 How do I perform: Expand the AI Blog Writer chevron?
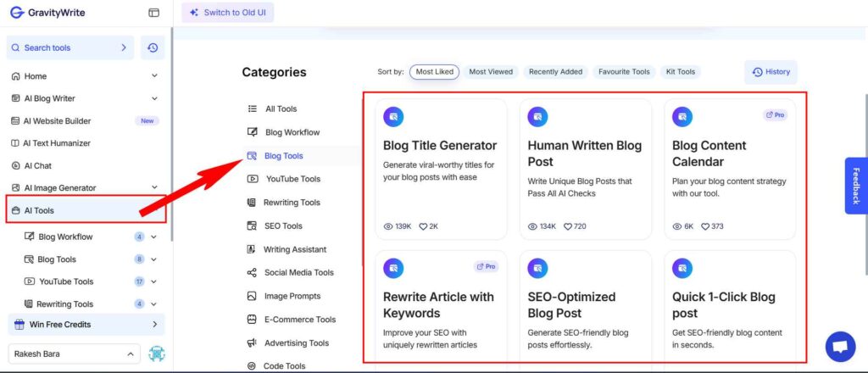(x=154, y=98)
